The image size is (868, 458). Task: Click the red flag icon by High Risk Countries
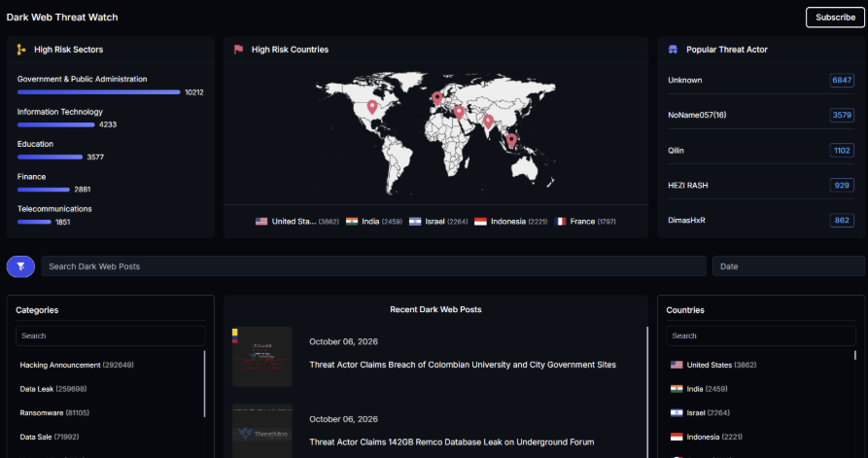click(x=238, y=50)
